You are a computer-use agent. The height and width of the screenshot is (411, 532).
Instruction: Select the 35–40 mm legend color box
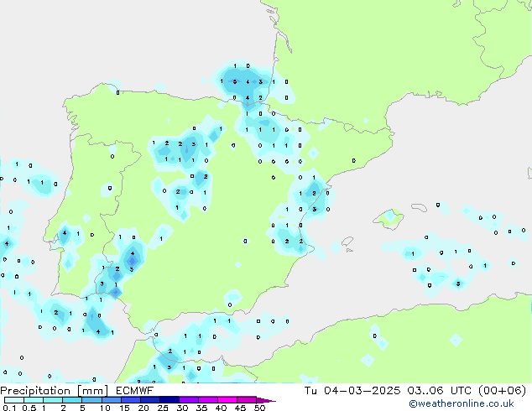tap(208, 400)
